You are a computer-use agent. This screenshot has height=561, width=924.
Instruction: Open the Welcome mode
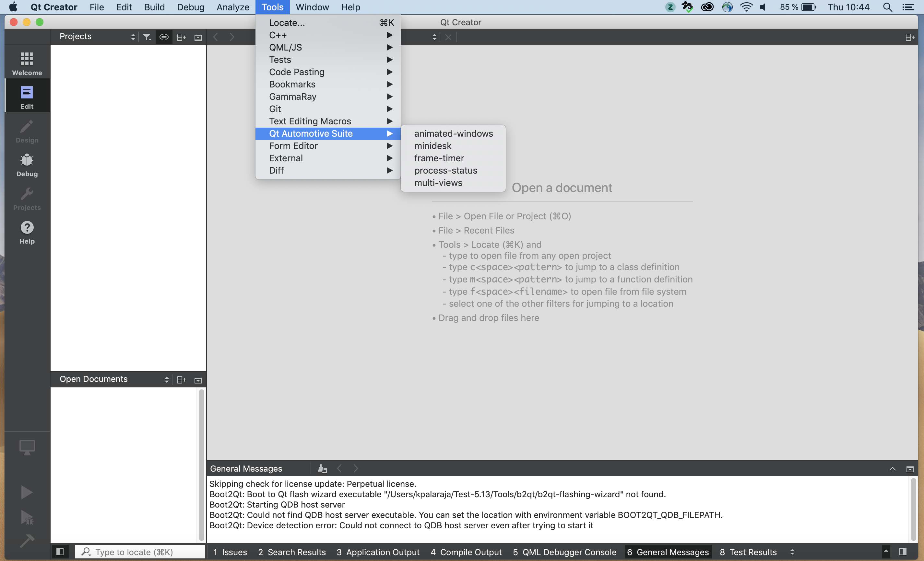pos(27,63)
